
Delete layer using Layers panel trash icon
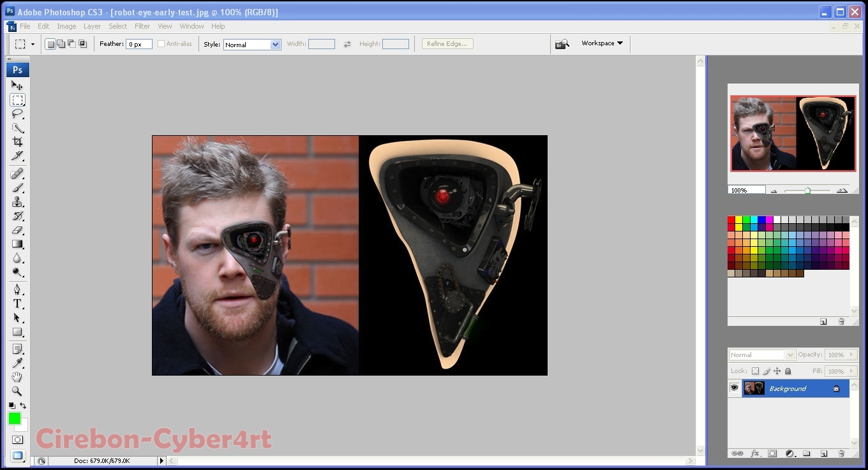click(x=841, y=453)
